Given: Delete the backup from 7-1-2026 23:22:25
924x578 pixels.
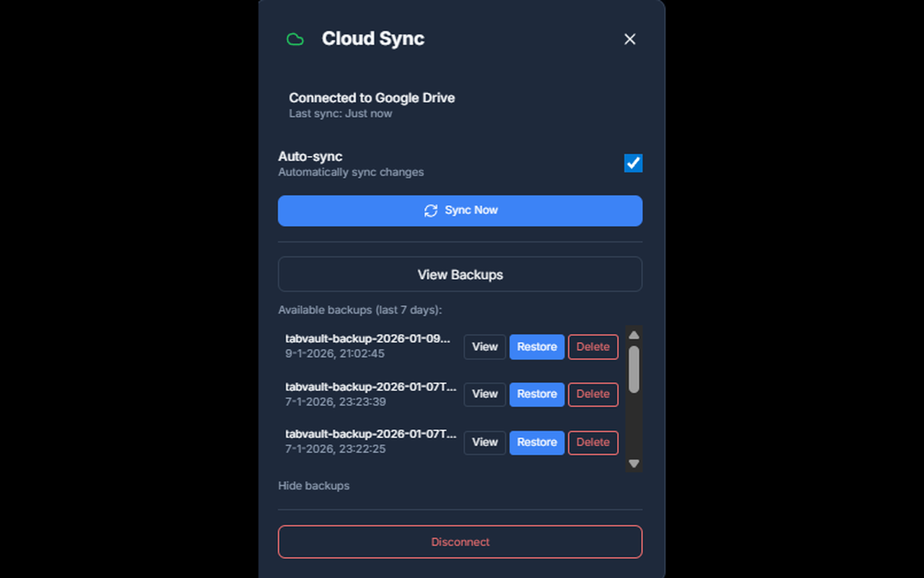Looking at the screenshot, I should (x=593, y=442).
